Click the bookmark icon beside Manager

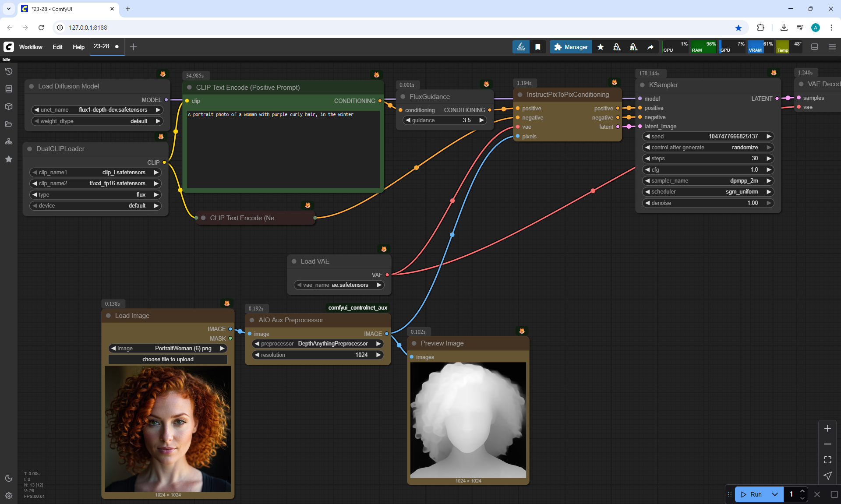(x=538, y=47)
